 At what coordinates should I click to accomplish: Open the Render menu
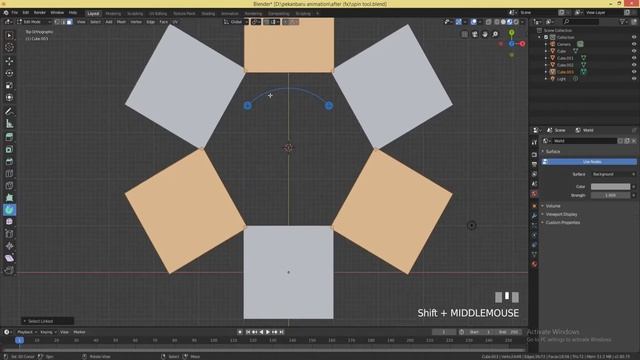[x=40, y=13]
